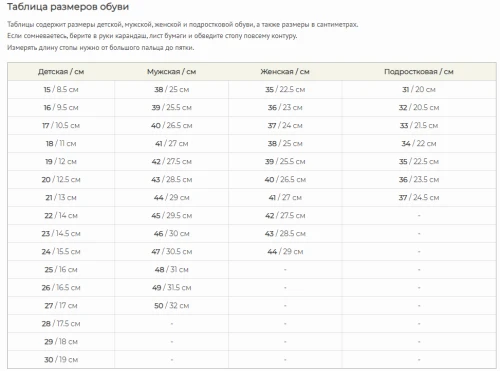Click the cell '20 / 12.5 см'
500x371 pixels.
[x=61, y=180]
